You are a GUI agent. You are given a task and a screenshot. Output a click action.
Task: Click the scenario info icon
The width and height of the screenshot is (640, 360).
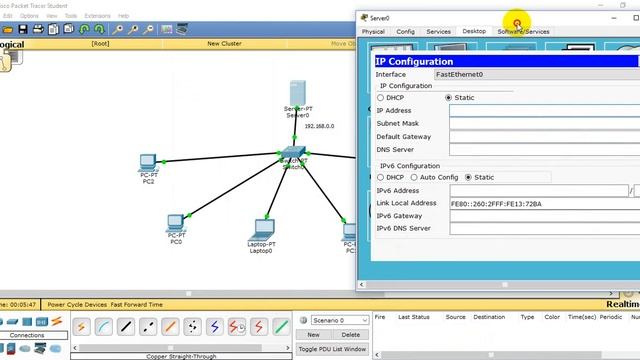303,320
